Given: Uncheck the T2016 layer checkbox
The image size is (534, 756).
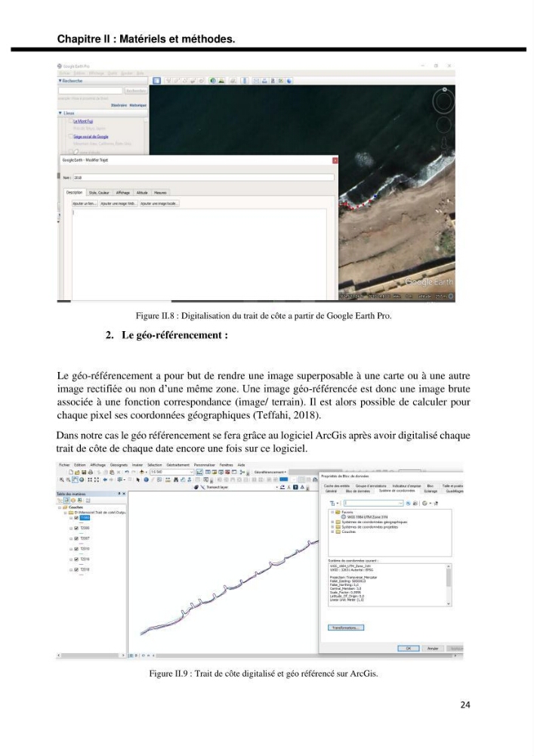Looking at the screenshot, I should point(76,559).
